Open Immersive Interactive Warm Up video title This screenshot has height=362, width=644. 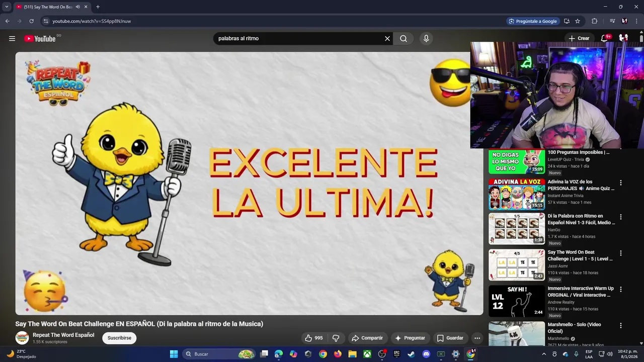tap(581, 292)
